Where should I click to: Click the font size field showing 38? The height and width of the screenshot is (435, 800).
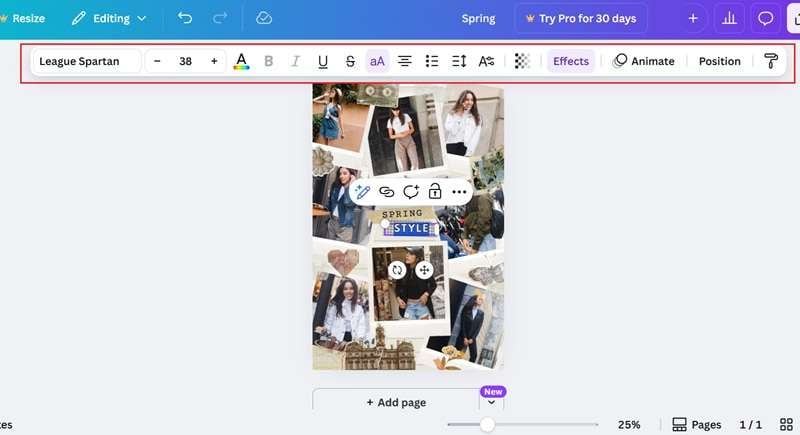pyautogui.click(x=185, y=61)
